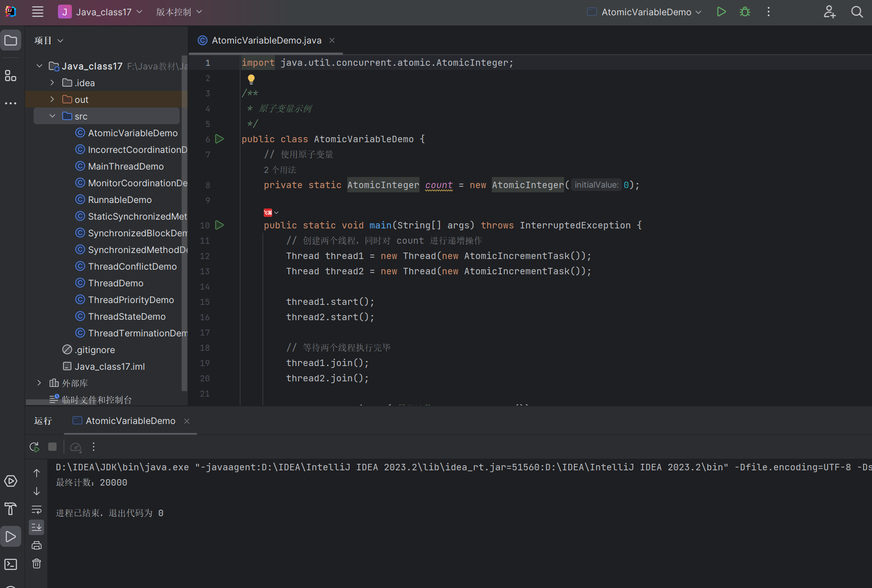Toggle the Run tool window icon
This screenshot has height=588, width=872.
[11, 537]
